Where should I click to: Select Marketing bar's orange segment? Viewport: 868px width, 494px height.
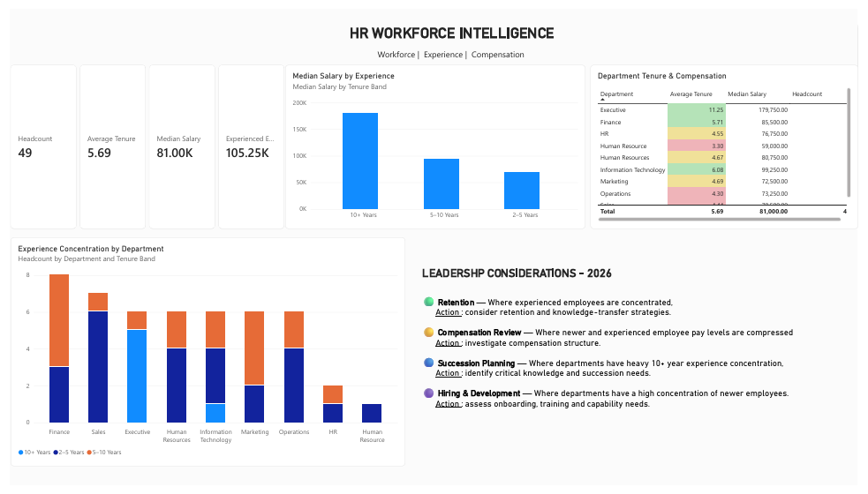(x=254, y=348)
